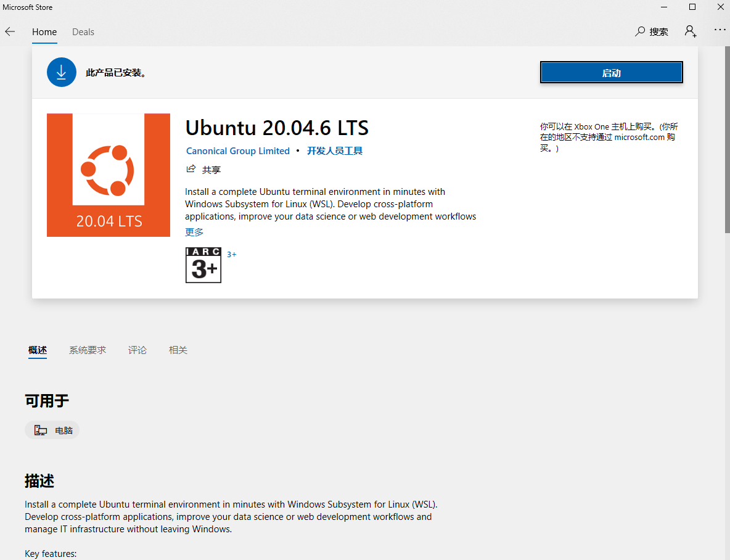Image resolution: width=730 pixels, height=560 pixels.
Task: Click the 此产品已安装 status text
Action: 117,73
